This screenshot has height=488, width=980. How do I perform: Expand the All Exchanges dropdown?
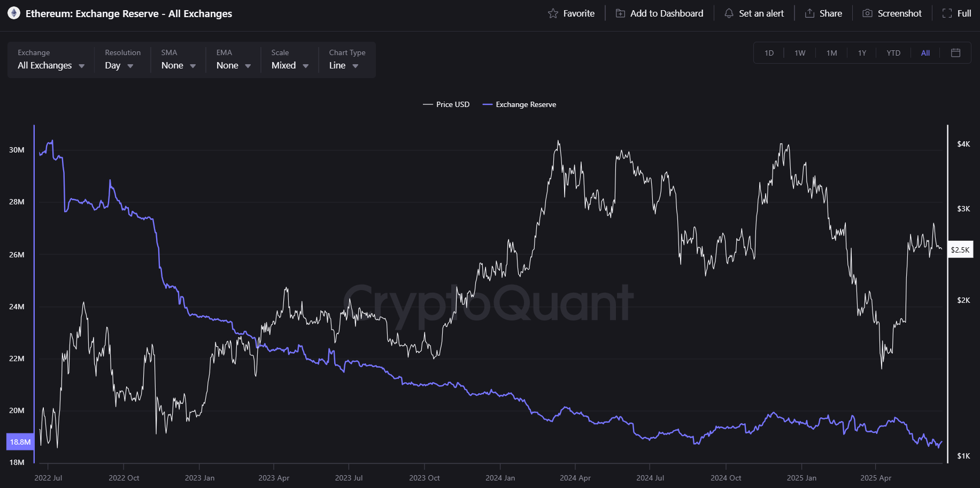(51, 65)
